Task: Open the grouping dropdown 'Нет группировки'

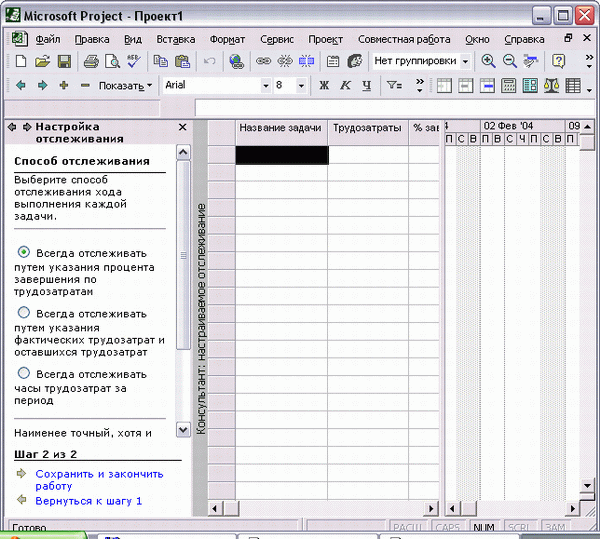Action: tap(465, 61)
